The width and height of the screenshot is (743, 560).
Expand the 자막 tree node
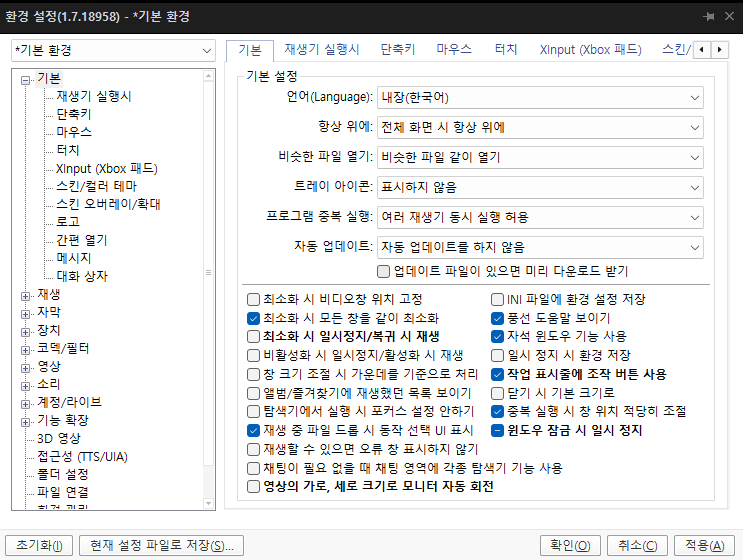tap(25, 314)
